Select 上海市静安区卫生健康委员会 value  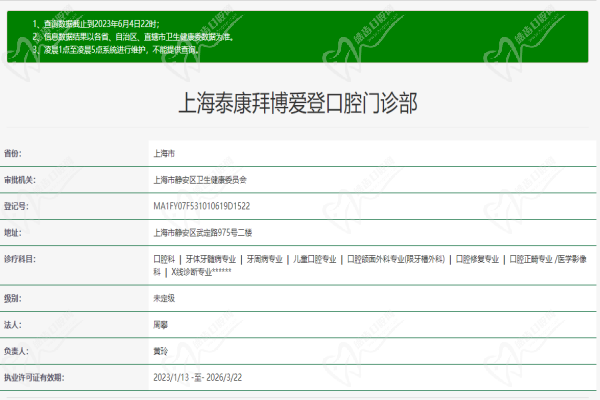(200, 180)
